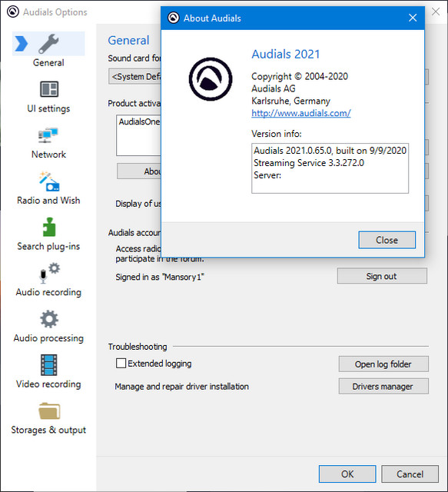The width and height of the screenshot is (448, 492).
Task: Switch to Audio recording label
Action: click(x=48, y=292)
